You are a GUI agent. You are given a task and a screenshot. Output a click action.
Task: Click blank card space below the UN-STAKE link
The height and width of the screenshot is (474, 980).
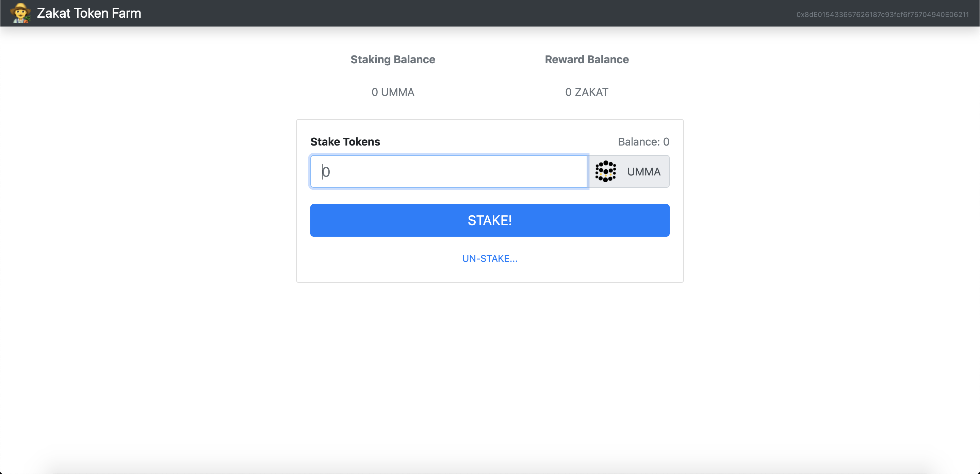click(490, 274)
